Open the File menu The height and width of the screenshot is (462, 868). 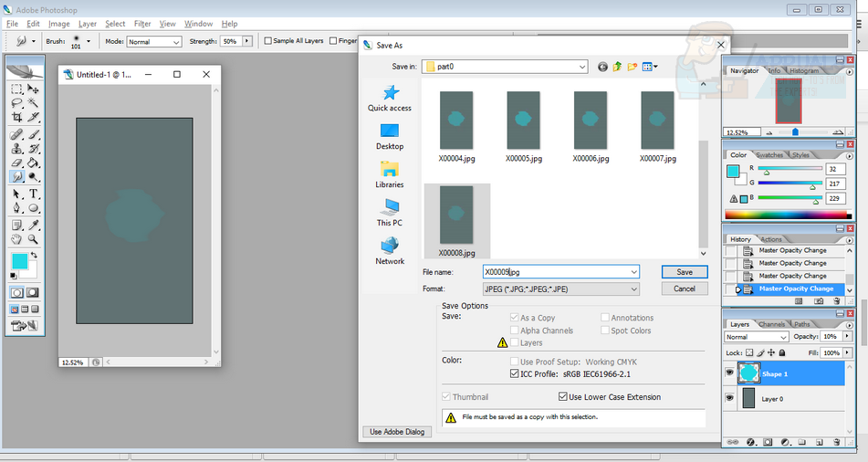coord(12,24)
